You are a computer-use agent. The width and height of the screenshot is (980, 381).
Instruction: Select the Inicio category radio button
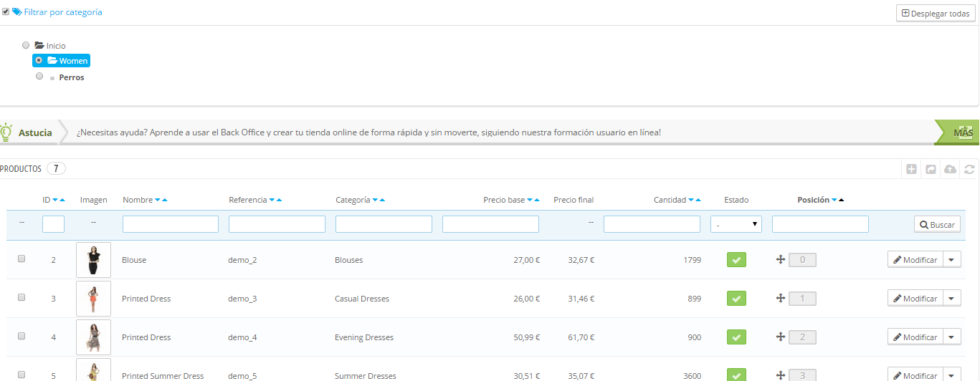[27, 45]
